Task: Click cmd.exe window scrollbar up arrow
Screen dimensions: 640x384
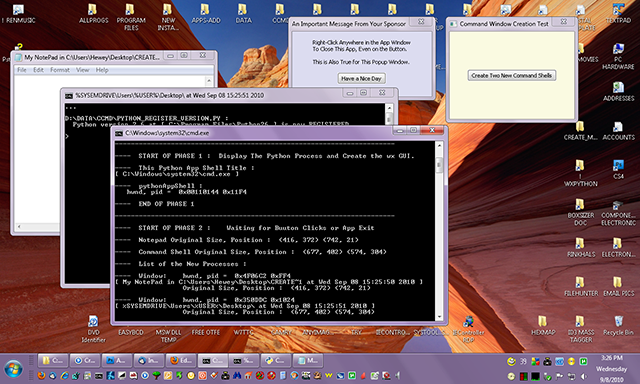Action: click(439, 145)
